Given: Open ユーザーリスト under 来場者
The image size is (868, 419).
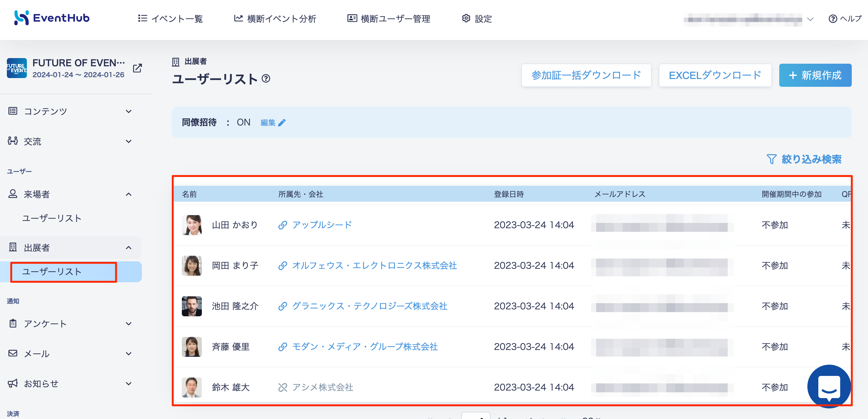Looking at the screenshot, I should (x=52, y=218).
